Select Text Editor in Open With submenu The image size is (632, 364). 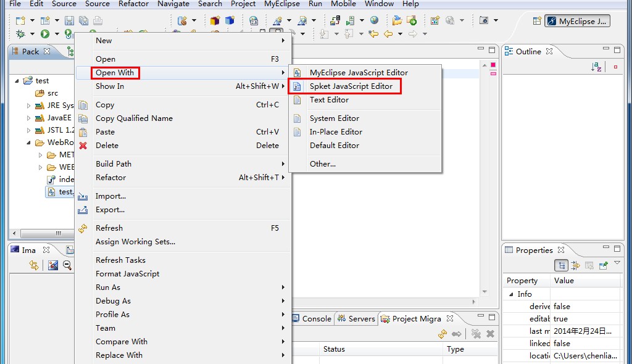tap(365, 100)
